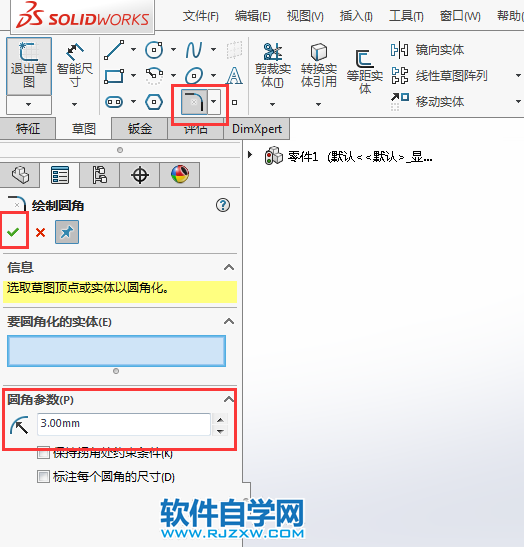Click Offset Entities (等距实体) tool
The width and height of the screenshot is (524, 547).
[365, 72]
